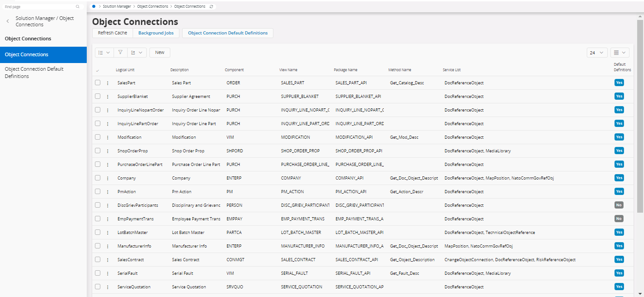Click the back arrow beside Solution Manager
The height and width of the screenshot is (297, 644).
point(8,21)
